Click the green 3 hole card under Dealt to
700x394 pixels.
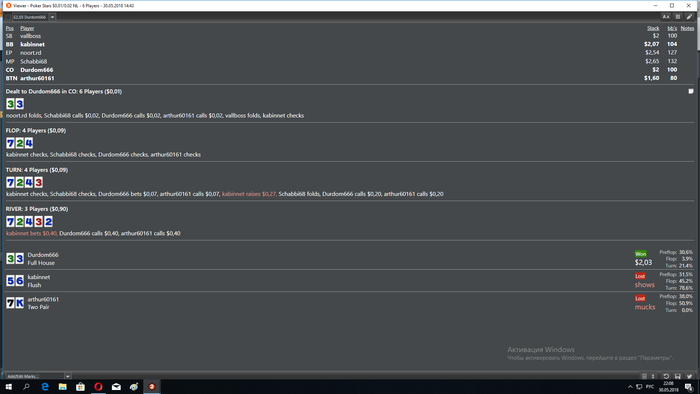10,104
